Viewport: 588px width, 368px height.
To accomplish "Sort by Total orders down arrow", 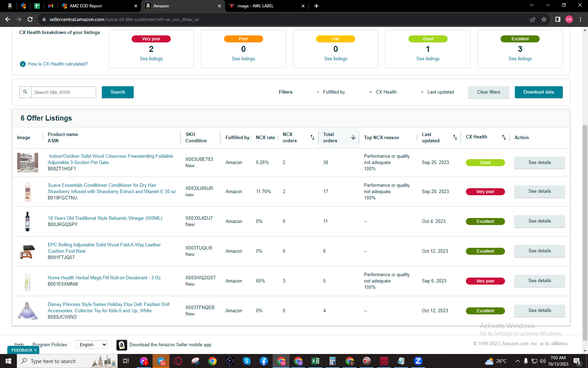I will (x=353, y=137).
